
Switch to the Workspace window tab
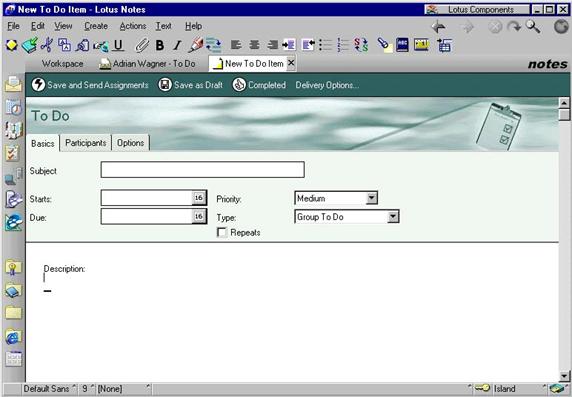pos(62,64)
